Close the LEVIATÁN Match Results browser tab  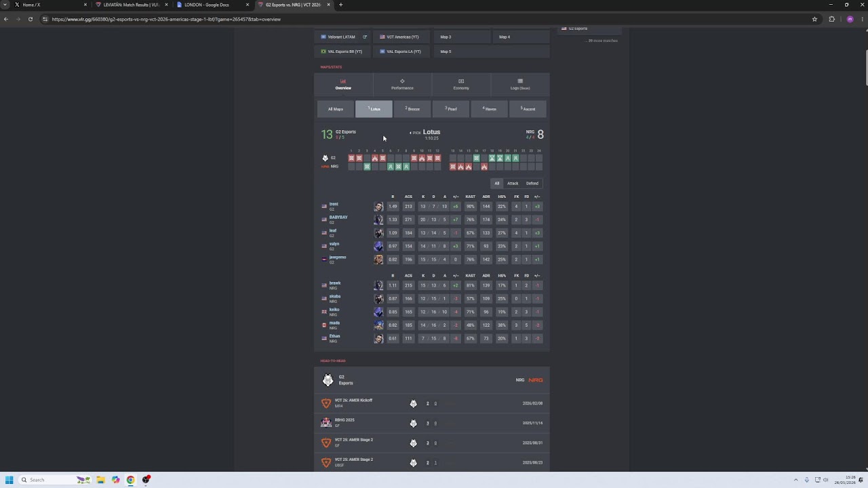[x=166, y=5]
